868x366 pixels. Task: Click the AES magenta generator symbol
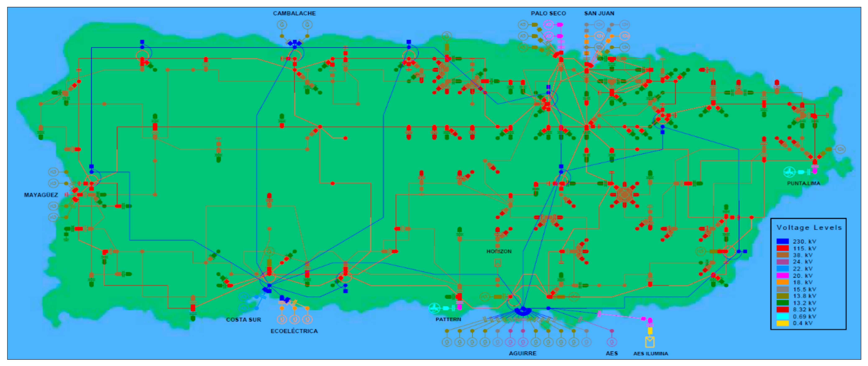(x=612, y=342)
